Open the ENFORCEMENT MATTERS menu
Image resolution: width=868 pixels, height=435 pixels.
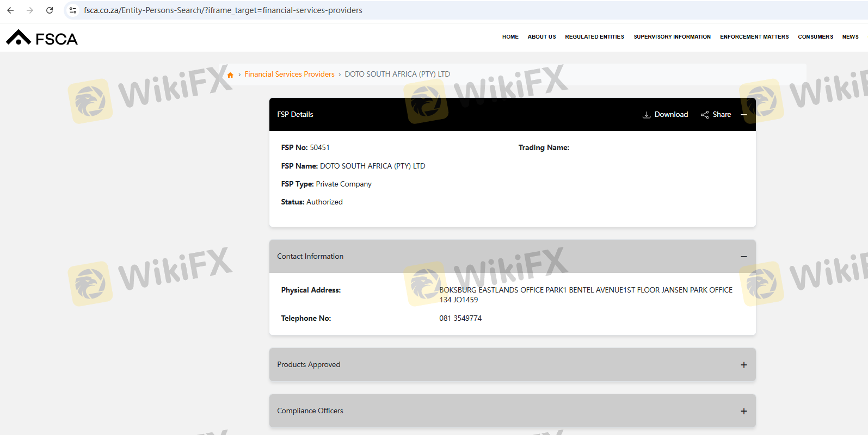[x=754, y=37]
